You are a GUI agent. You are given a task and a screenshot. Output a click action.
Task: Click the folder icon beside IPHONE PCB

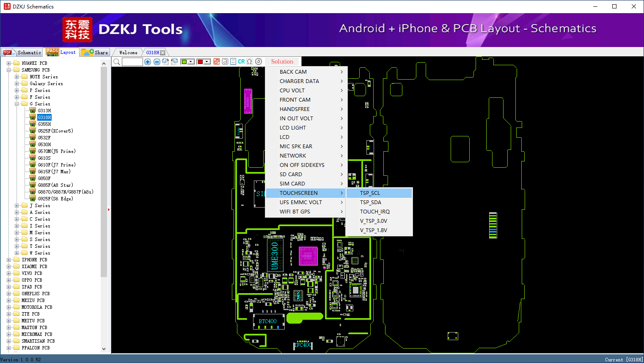pos(17,260)
